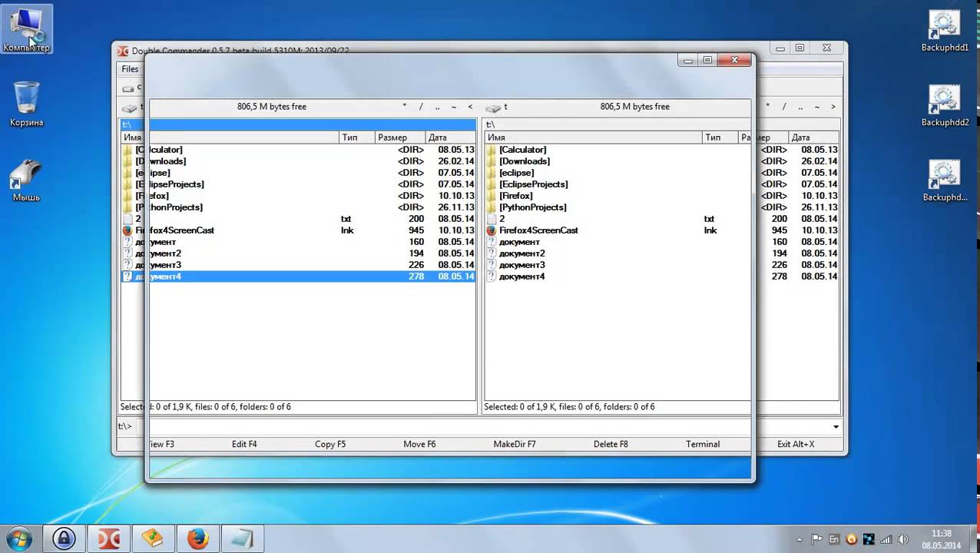Image resolution: width=980 pixels, height=553 pixels.
Task: Click the volume speaker tray icon
Action: pos(902,539)
